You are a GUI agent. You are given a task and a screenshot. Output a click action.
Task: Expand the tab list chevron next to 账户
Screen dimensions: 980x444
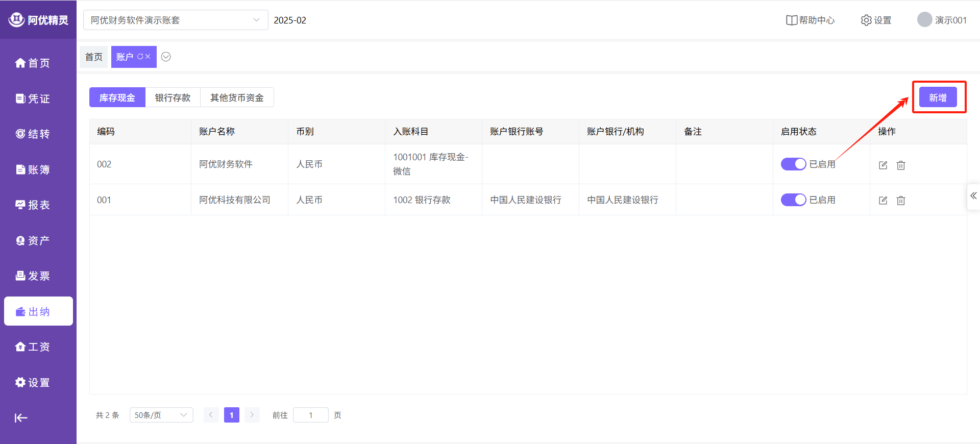[166, 57]
